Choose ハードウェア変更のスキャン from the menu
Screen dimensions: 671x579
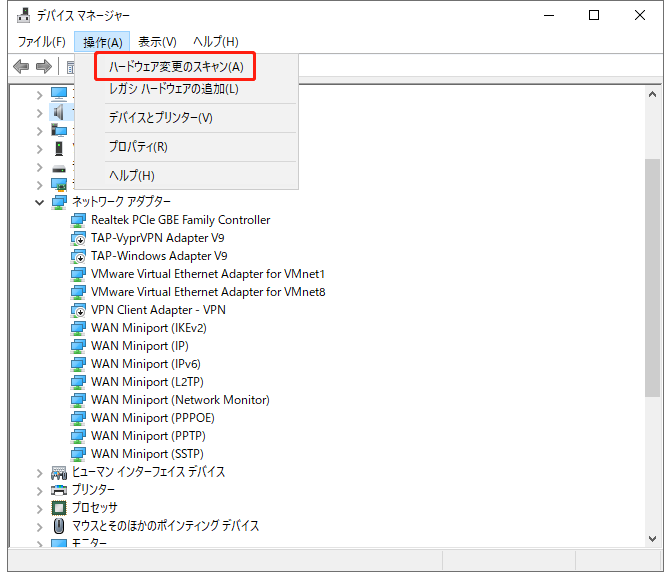tap(176, 66)
